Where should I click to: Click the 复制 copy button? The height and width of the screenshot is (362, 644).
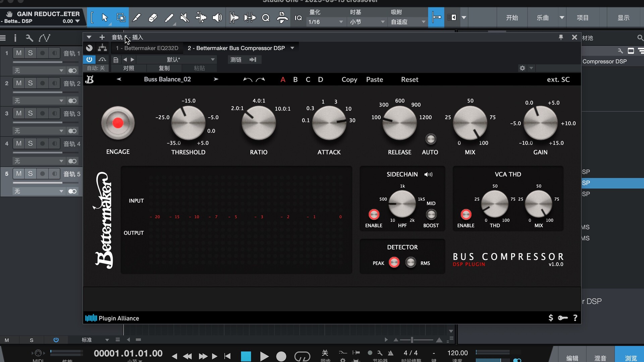164,68
